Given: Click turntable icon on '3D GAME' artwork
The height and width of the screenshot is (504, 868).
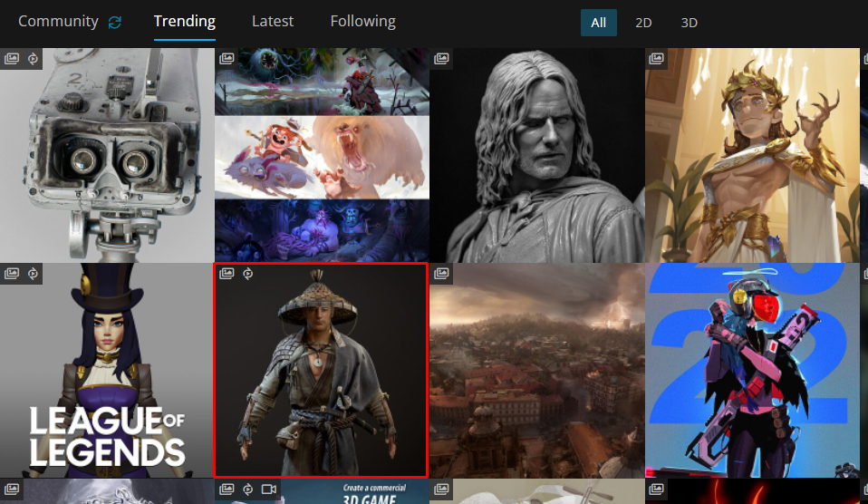Looking at the screenshot, I should pos(247,489).
